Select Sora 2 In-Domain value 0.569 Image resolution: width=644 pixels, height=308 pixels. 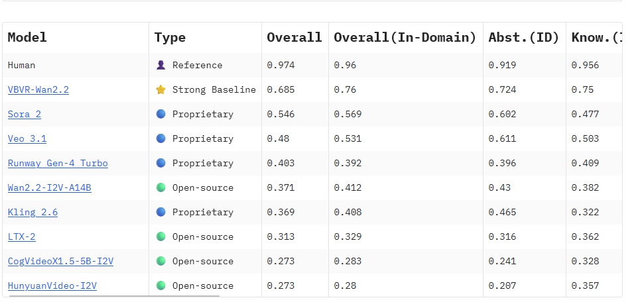[348, 114]
